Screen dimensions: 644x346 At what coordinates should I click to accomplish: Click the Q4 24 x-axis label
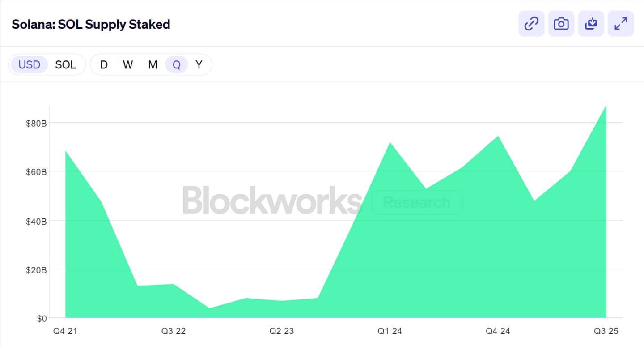[x=498, y=331]
